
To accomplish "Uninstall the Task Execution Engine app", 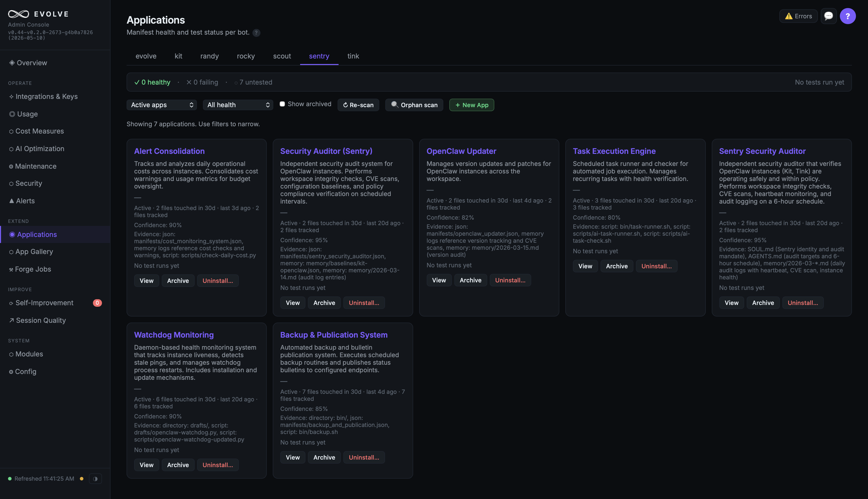I will coord(656,266).
